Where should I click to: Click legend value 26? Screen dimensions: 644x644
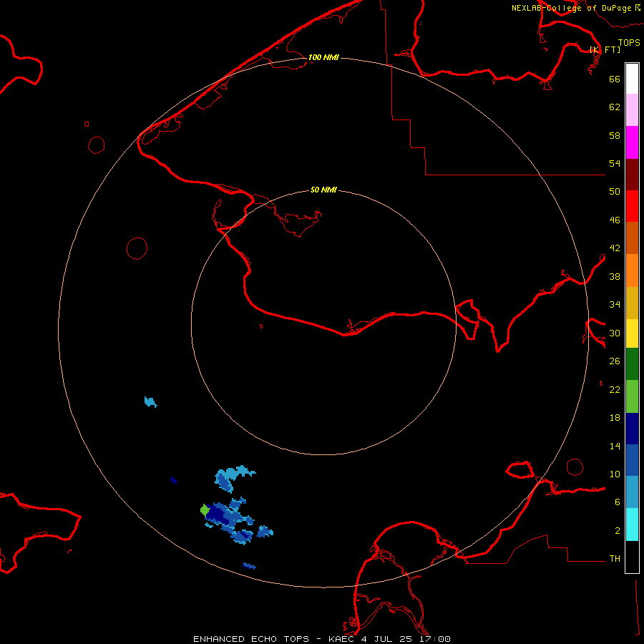615,361
